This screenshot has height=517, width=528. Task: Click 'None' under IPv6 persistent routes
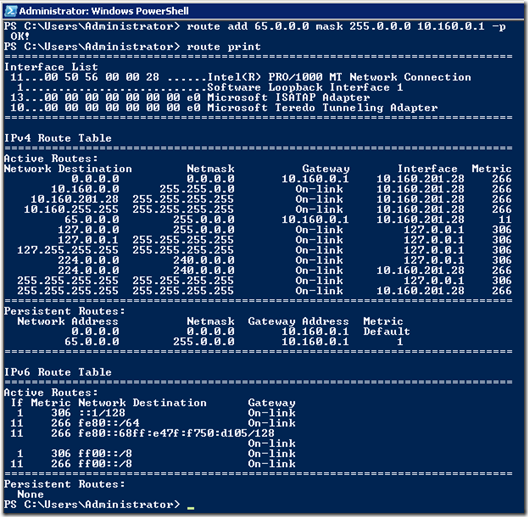(x=31, y=494)
